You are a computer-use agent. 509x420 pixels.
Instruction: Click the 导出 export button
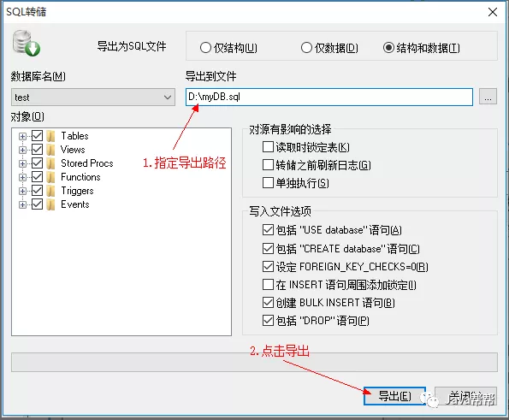click(394, 396)
